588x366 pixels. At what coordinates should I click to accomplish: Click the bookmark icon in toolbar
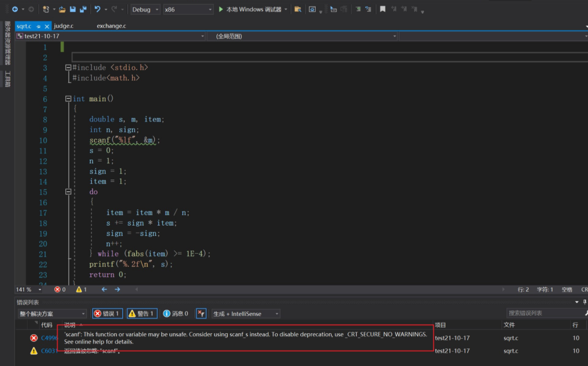click(x=382, y=9)
